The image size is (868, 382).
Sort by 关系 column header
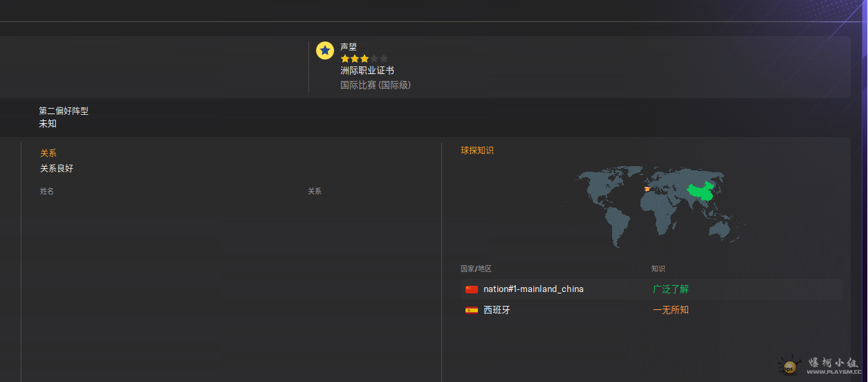[315, 191]
